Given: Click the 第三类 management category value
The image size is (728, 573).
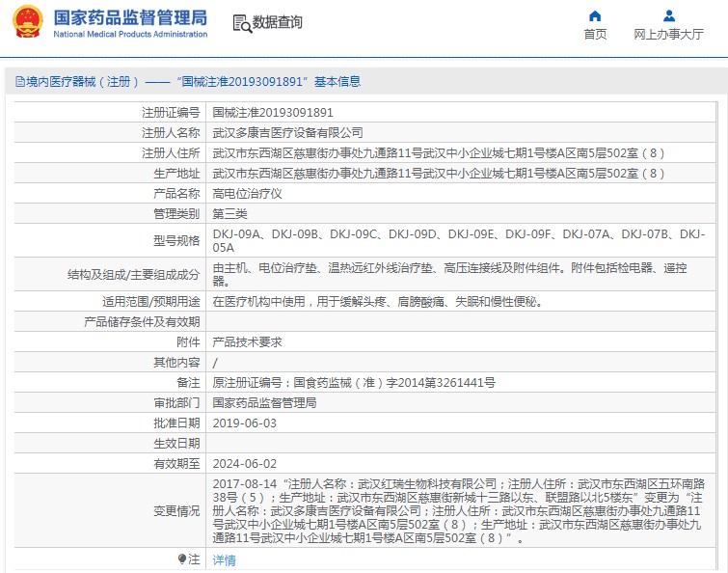Looking at the screenshot, I should click(x=229, y=213).
